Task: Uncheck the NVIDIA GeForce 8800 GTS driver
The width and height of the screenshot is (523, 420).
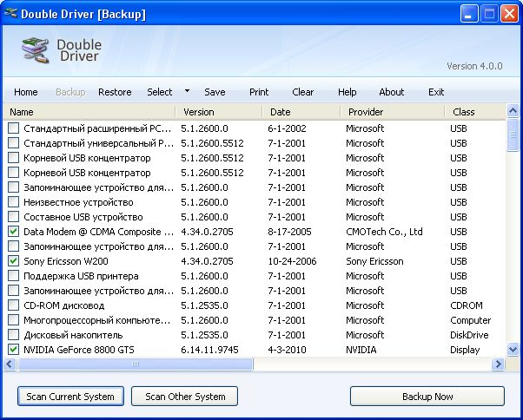Action: point(13,350)
